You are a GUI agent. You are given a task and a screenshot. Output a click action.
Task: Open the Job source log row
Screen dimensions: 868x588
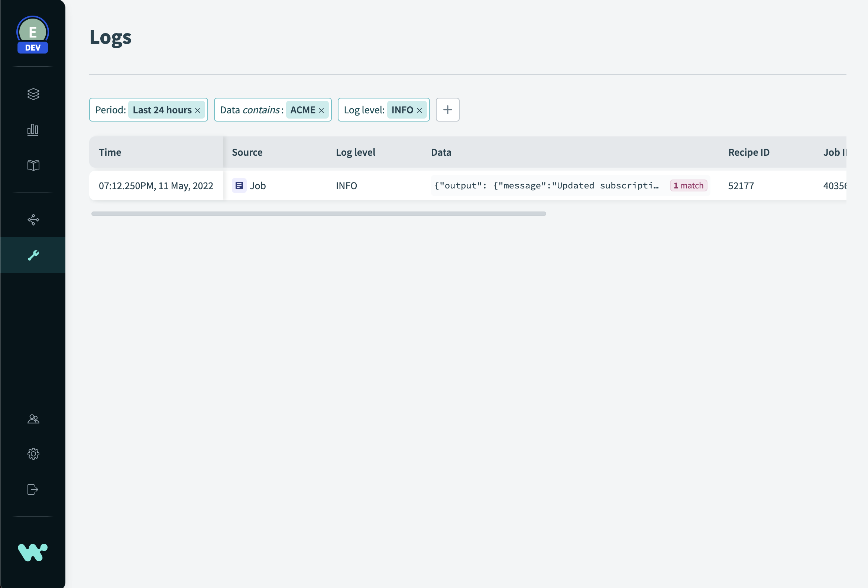[x=258, y=186]
